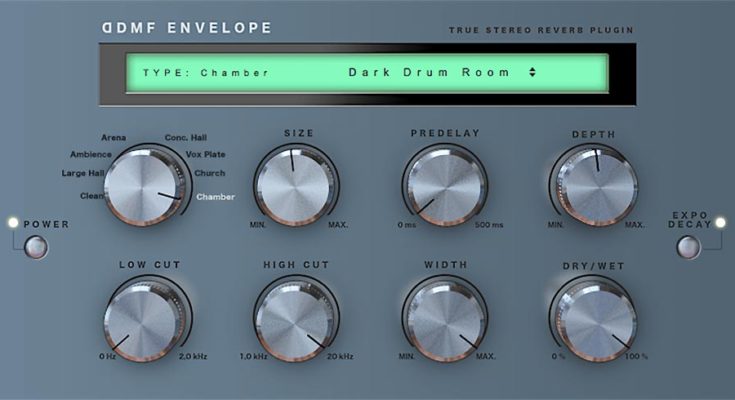Screen dimensions: 735x400
Task: Choose the Clean reverb type
Action: point(91,196)
